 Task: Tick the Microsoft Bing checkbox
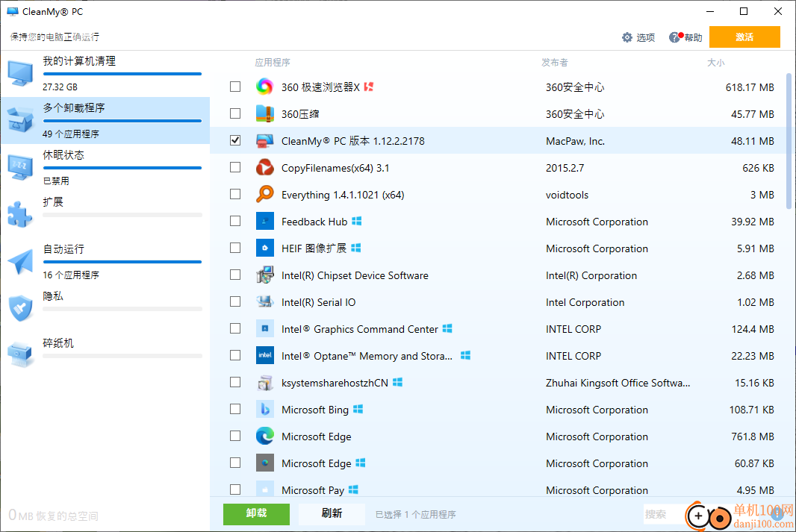[x=235, y=410]
